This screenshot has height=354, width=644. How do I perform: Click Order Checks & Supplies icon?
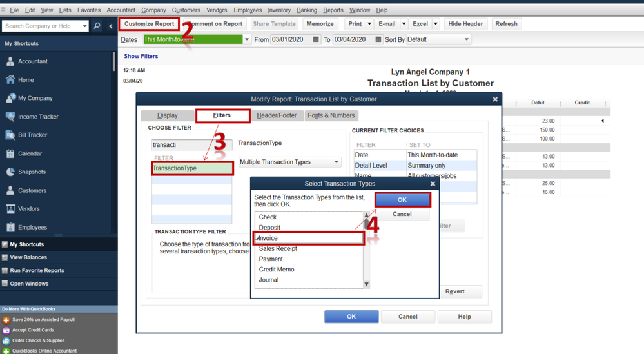click(6, 341)
